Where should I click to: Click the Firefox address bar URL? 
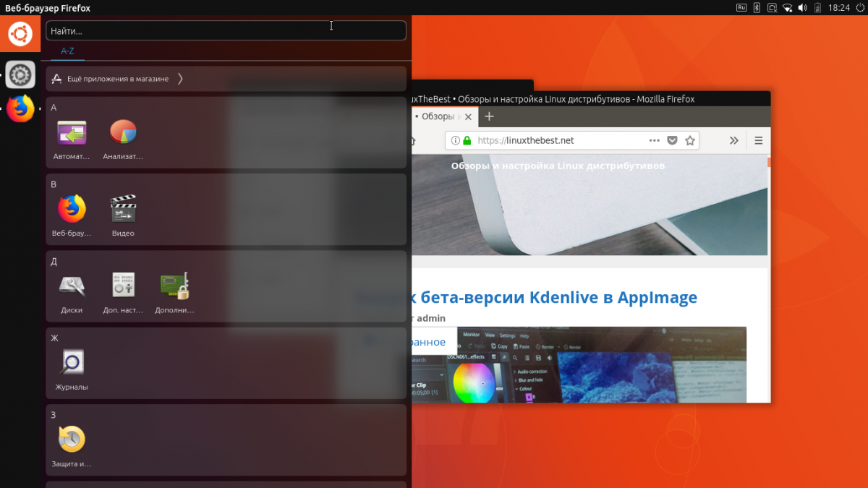pos(526,140)
